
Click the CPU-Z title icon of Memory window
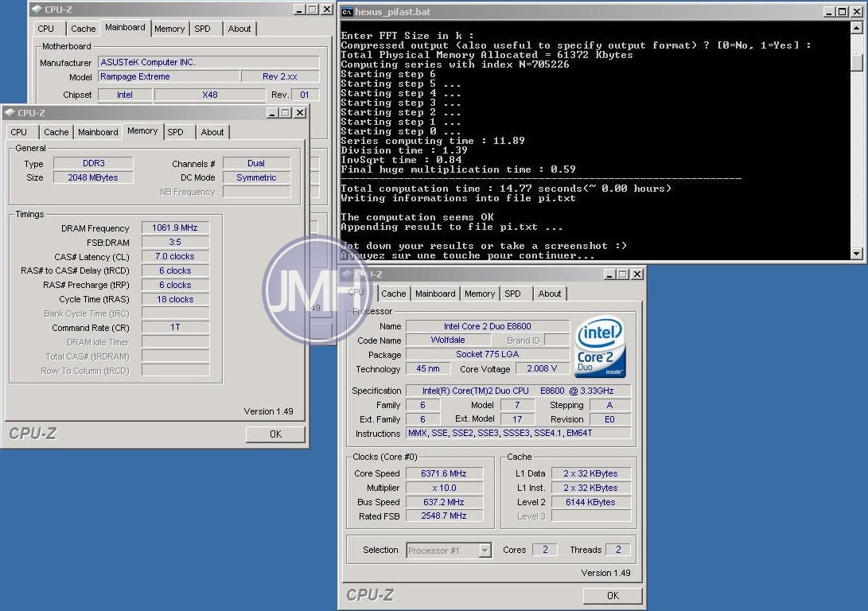pos(10,113)
